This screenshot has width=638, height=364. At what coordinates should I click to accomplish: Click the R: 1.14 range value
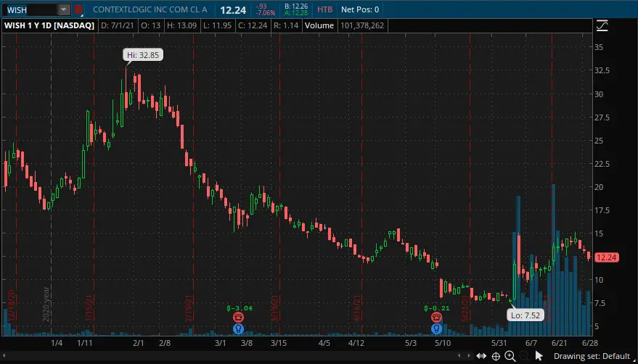(x=286, y=25)
